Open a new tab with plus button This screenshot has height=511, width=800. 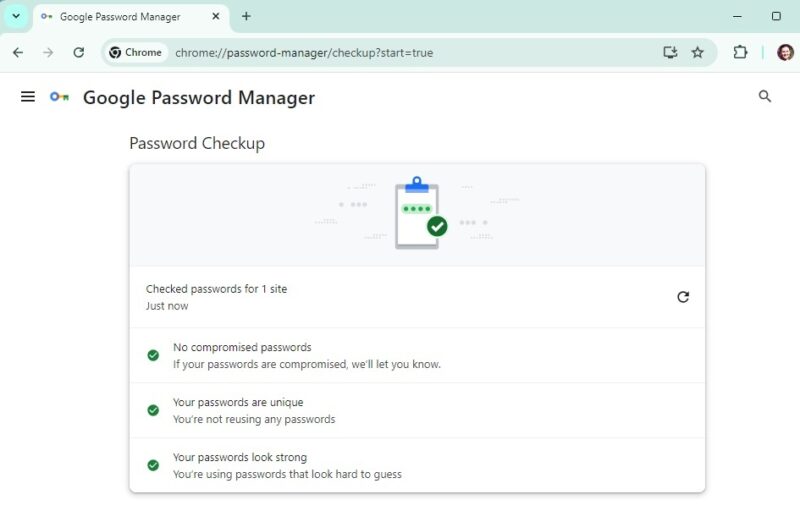[x=246, y=16]
